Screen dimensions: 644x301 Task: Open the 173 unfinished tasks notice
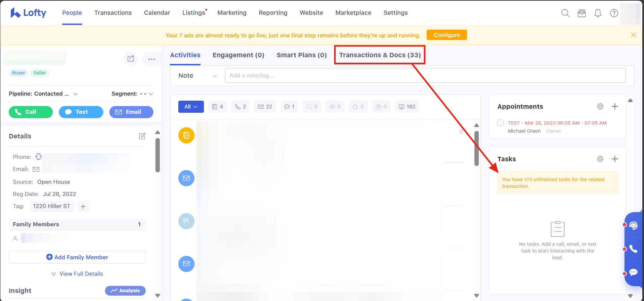[558, 183]
